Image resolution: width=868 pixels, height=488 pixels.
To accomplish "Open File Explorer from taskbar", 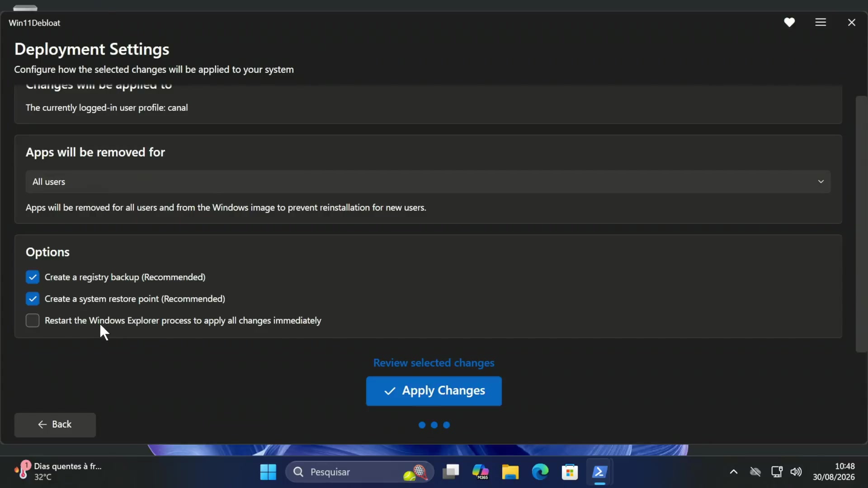I will click(x=510, y=472).
